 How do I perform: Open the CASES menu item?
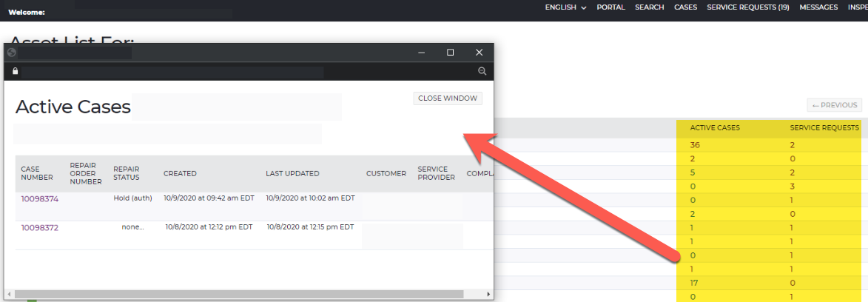point(685,7)
